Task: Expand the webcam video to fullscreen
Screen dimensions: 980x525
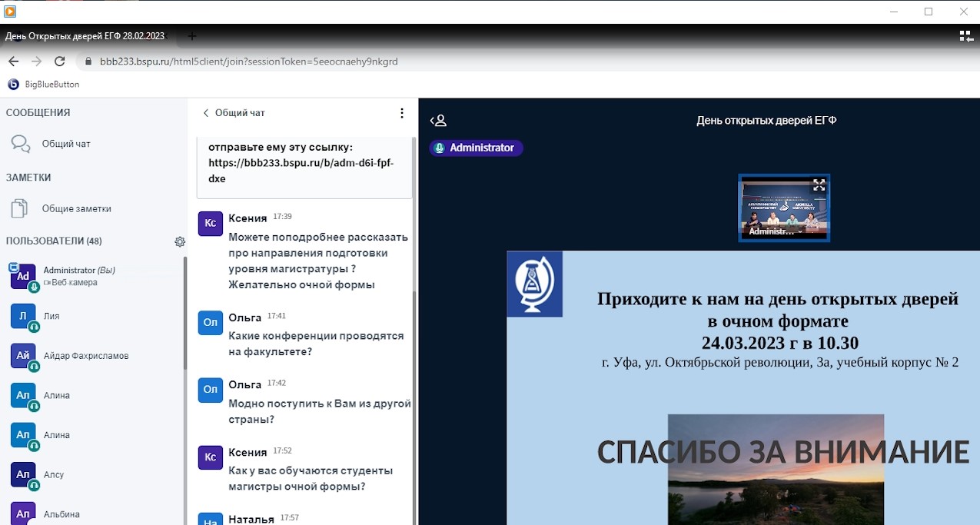Action: (x=819, y=184)
